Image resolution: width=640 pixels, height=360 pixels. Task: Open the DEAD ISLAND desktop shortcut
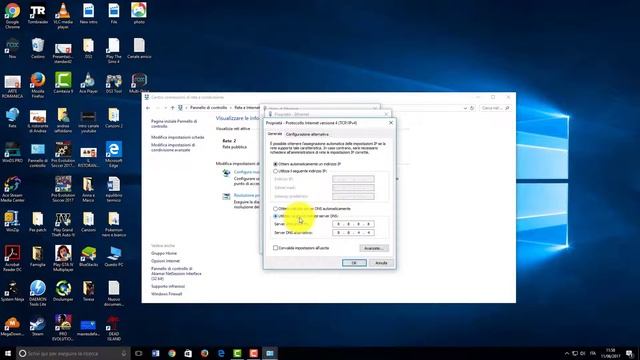(113, 328)
